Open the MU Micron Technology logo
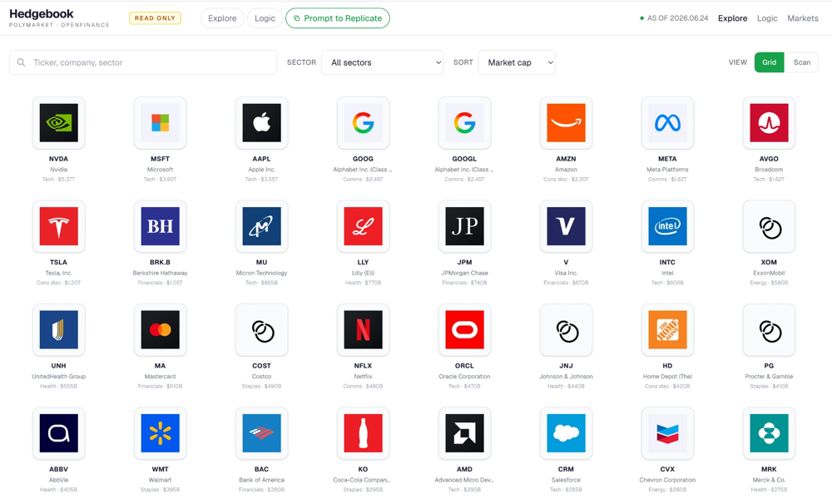This screenshot has height=504, width=832. (x=261, y=226)
